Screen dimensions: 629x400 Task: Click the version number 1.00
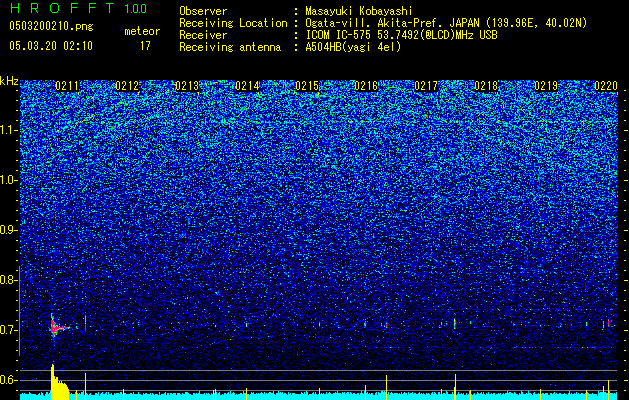pos(135,9)
